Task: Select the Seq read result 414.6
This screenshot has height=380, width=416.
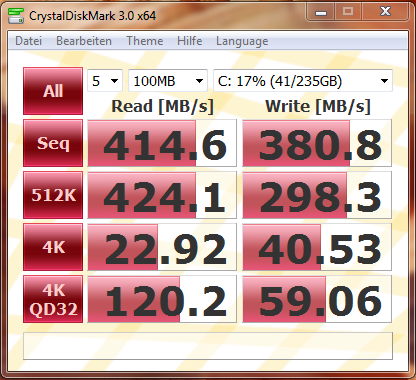Action: click(x=162, y=143)
